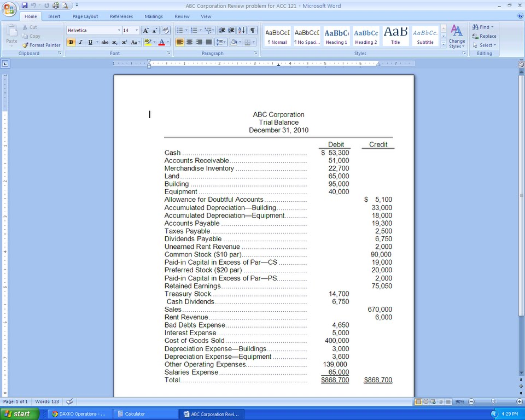Apply strikethrough formatting
525x420 pixels.
pyautogui.click(x=105, y=42)
